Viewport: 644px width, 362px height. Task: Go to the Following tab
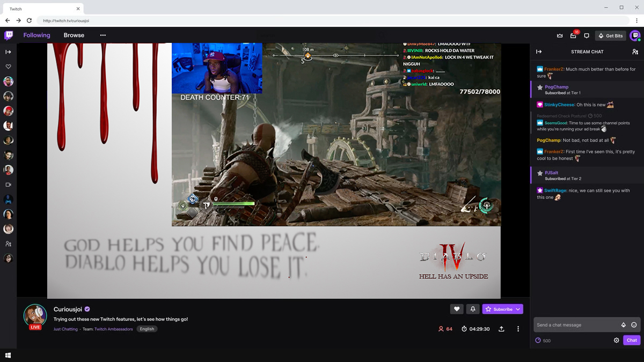coord(36,35)
